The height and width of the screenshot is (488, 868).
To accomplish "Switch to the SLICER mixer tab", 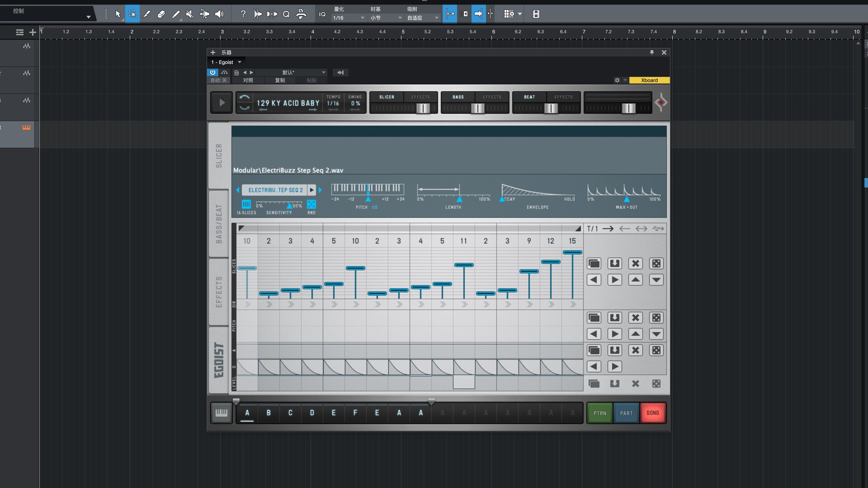I will [x=387, y=97].
